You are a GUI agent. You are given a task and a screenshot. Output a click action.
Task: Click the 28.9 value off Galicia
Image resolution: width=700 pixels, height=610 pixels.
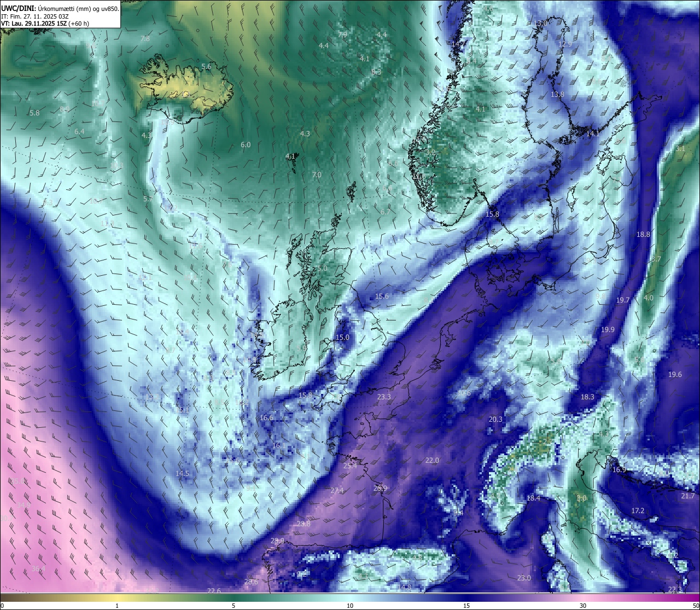[277, 541]
